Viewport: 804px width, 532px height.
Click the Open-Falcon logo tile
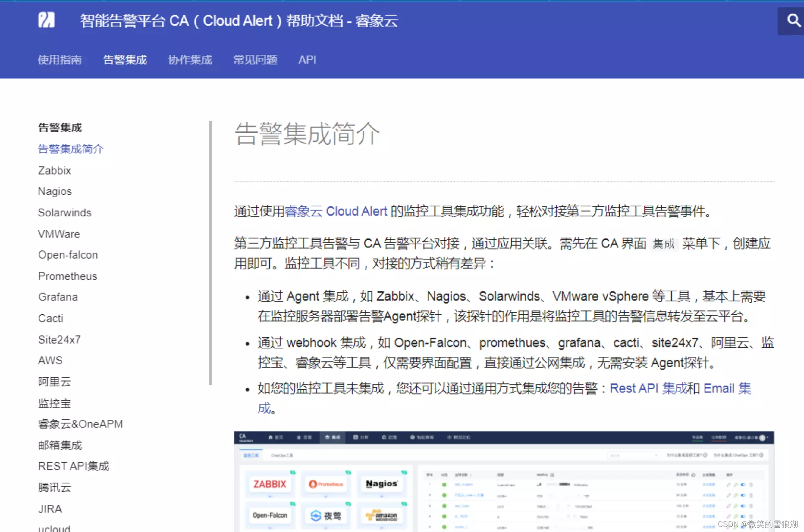[x=270, y=515]
